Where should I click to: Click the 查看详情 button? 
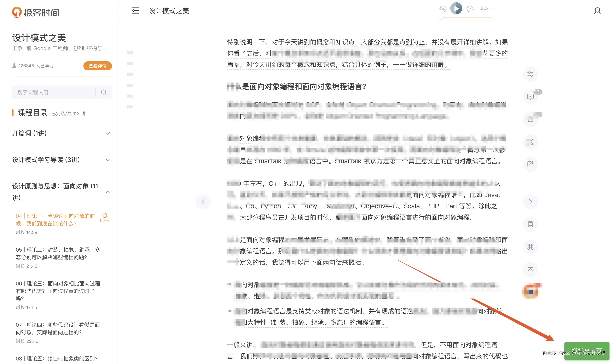pos(97,66)
